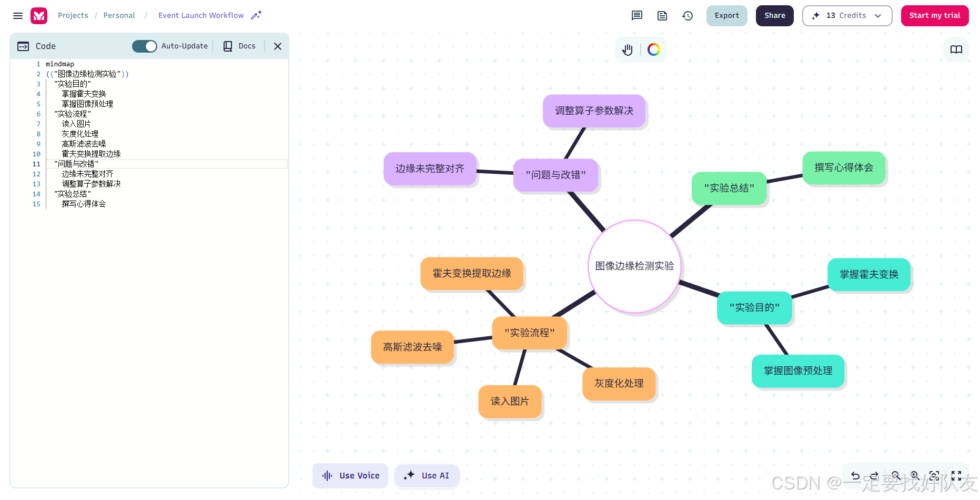Expand the 13 Credits dropdown
Viewport: 980px width, 500px height.
(x=847, y=16)
